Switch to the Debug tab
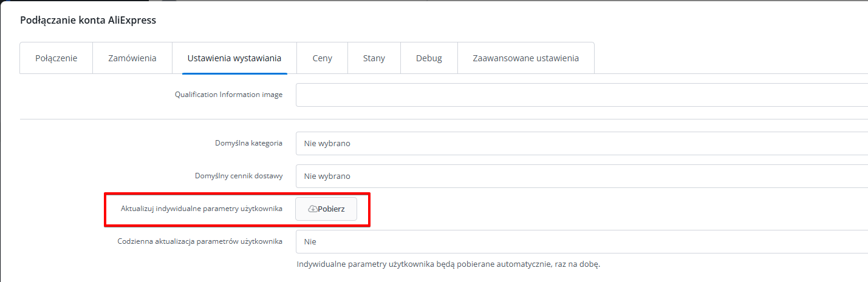 (429, 58)
